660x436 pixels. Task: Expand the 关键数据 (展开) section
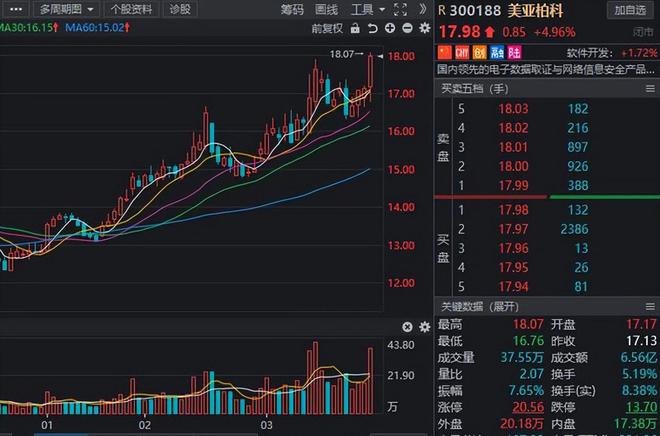[480, 307]
